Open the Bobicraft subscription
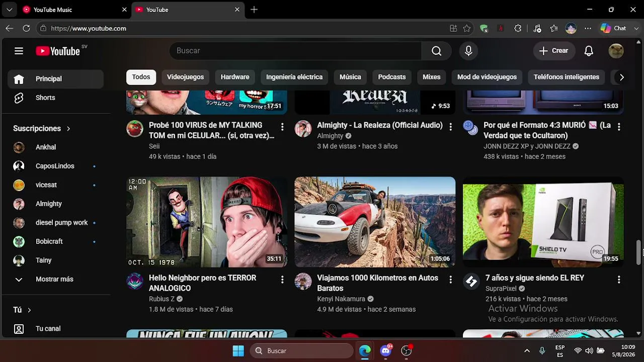The width and height of the screenshot is (644, 362). tap(55, 241)
